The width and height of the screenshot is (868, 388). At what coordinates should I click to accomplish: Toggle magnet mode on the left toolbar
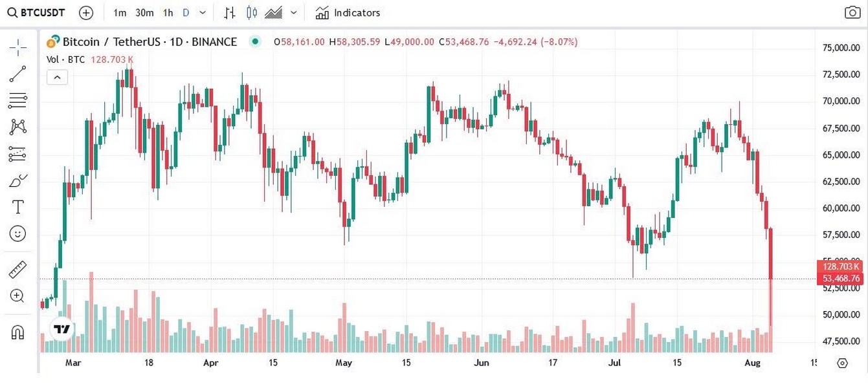17,332
